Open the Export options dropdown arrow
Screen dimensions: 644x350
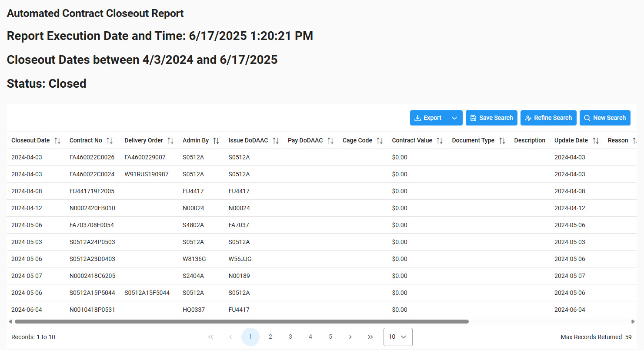454,118
